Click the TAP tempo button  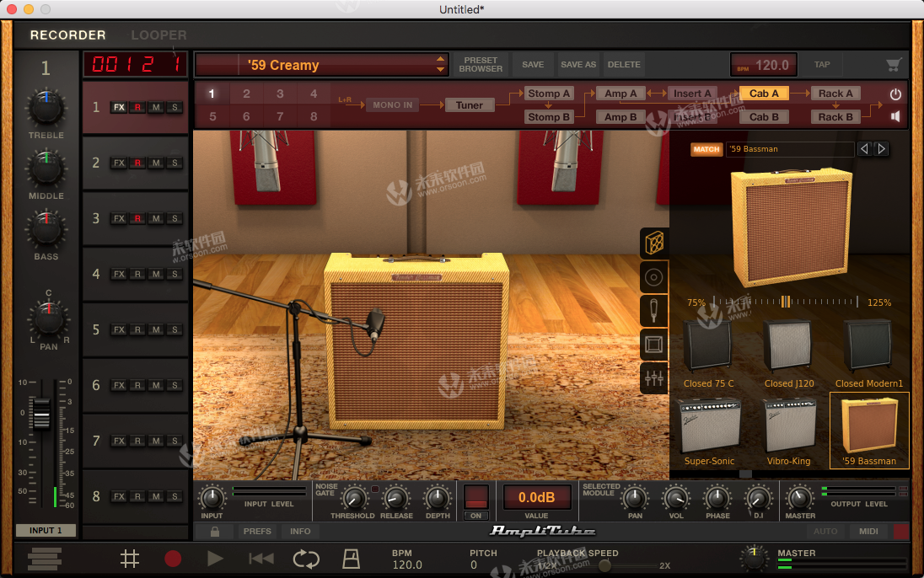[x=822, y=65]
